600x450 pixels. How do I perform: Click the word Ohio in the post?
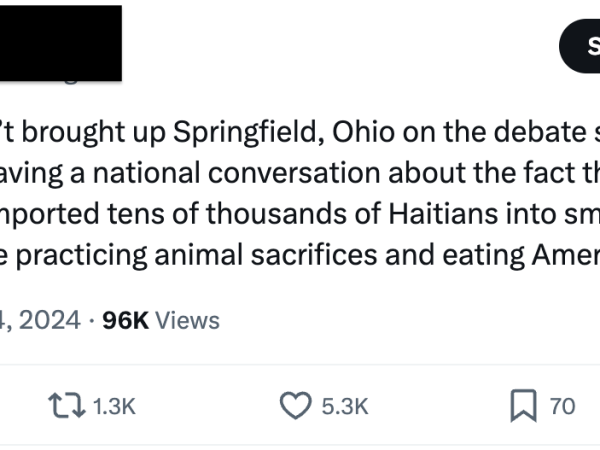click(363, 132)
